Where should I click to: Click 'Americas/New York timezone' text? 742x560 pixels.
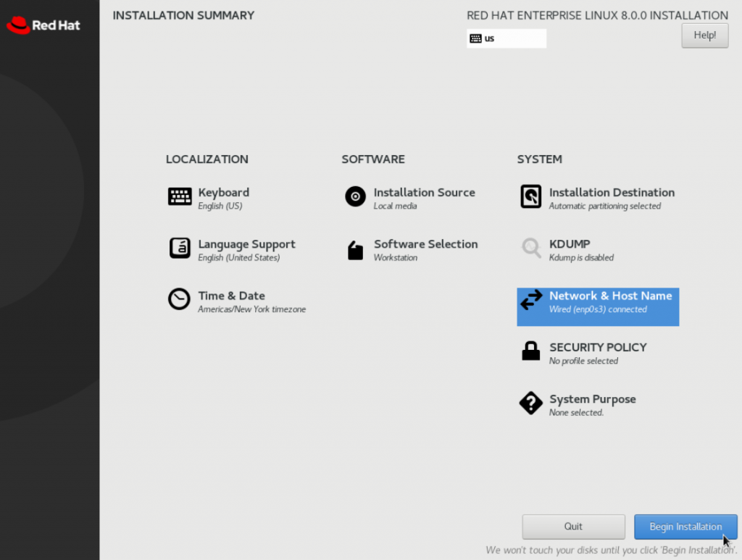251,309
